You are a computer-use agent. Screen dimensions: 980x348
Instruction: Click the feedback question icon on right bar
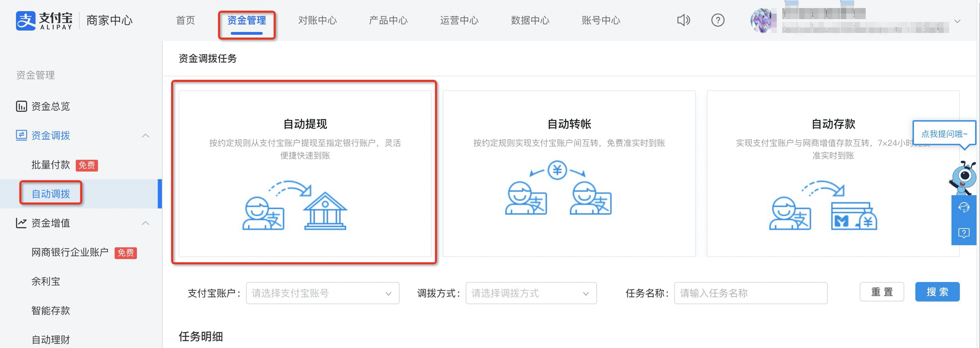pyautogui.click(x=964, y=233)
